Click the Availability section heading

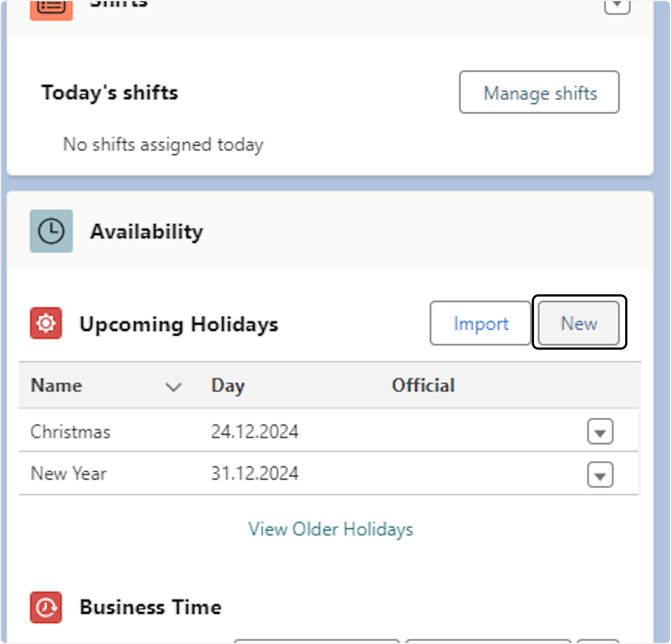pyautogui.click(x=147, y=232)
